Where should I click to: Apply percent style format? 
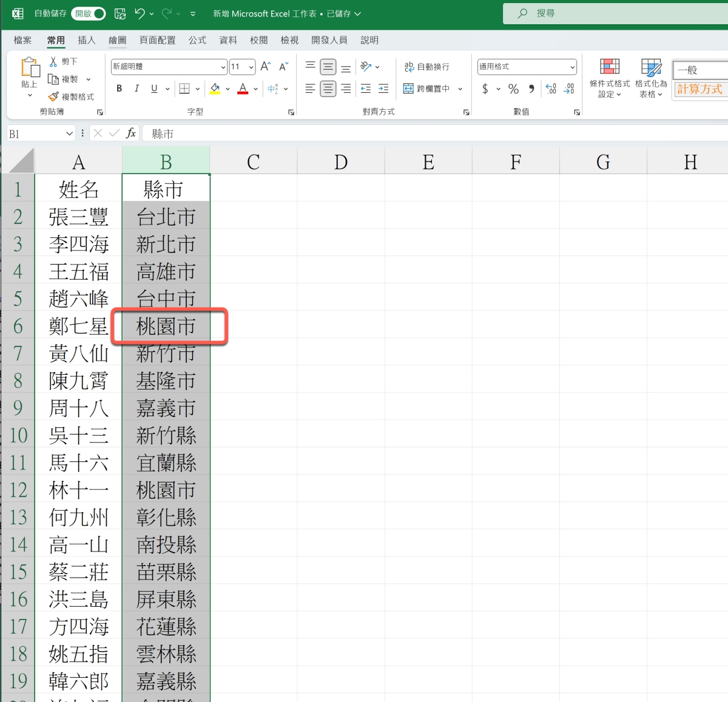(513, 89)
